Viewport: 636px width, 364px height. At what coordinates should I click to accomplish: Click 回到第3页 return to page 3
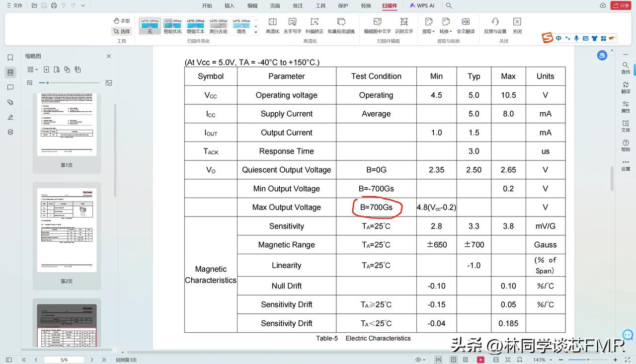(x=126, y=360)
